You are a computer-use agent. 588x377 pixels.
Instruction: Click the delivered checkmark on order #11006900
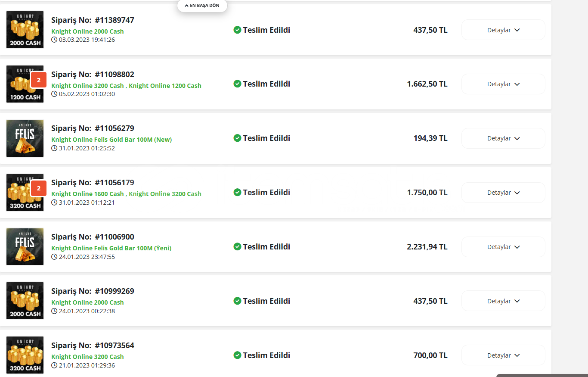pos(237,246)
